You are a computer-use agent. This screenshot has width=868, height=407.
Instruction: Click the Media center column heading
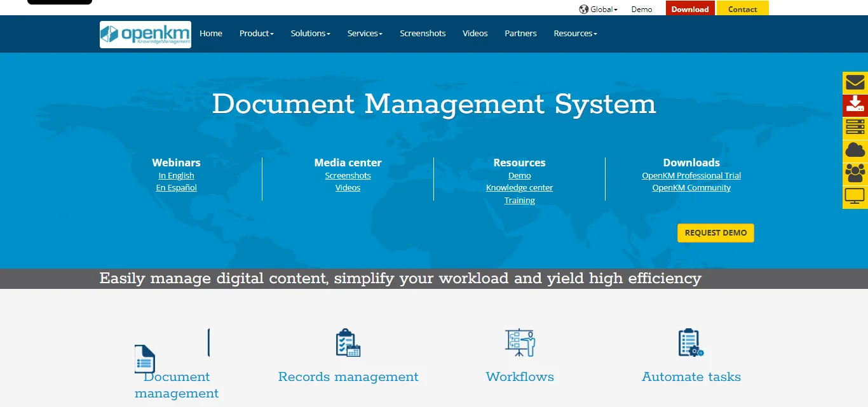coord(348,163)
